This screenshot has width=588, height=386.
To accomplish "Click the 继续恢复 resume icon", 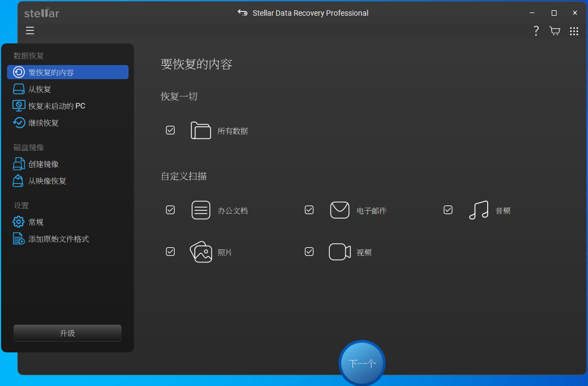I will click(x=19, y=123).
